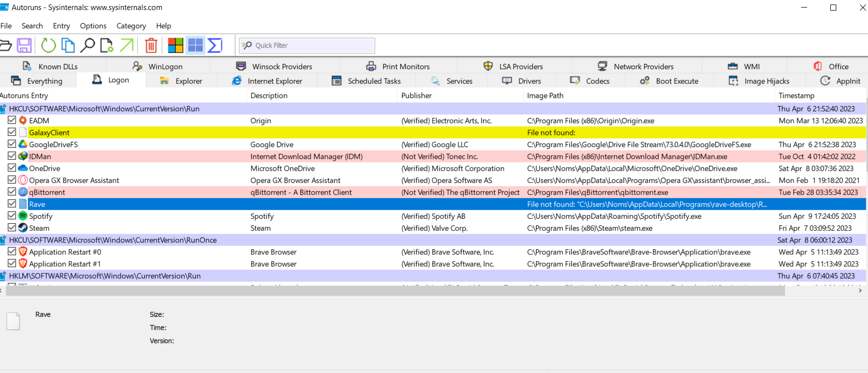Image resolution: width=868 pixels, height=373 pixels.
Task: Select the Steam icon
Action: tap(23, 228)
